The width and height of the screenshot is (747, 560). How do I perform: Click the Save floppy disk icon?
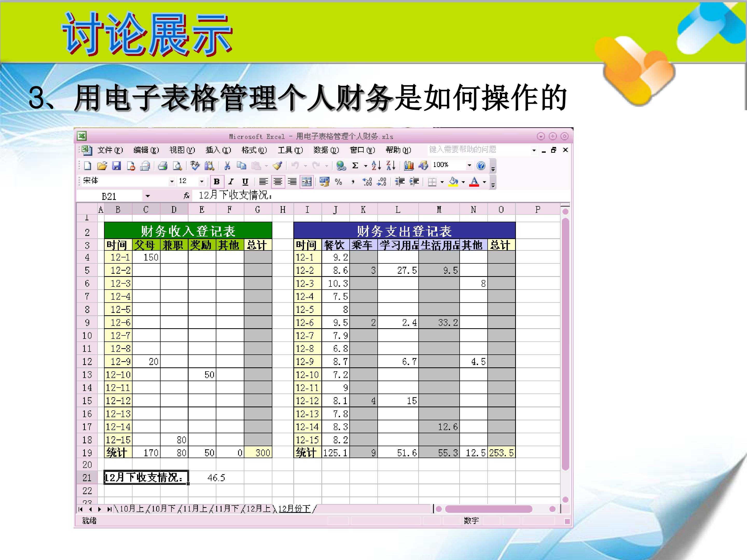[x=116, y=165]
